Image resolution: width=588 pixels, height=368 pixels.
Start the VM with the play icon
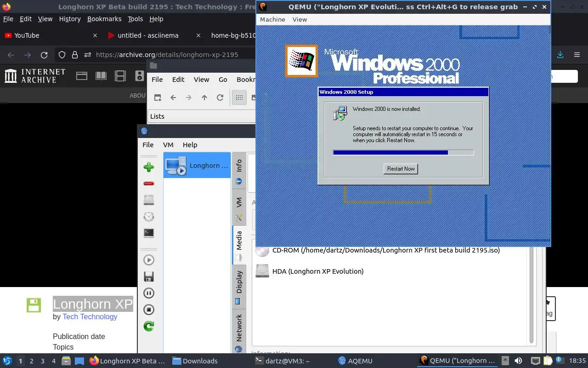(148, 260)
